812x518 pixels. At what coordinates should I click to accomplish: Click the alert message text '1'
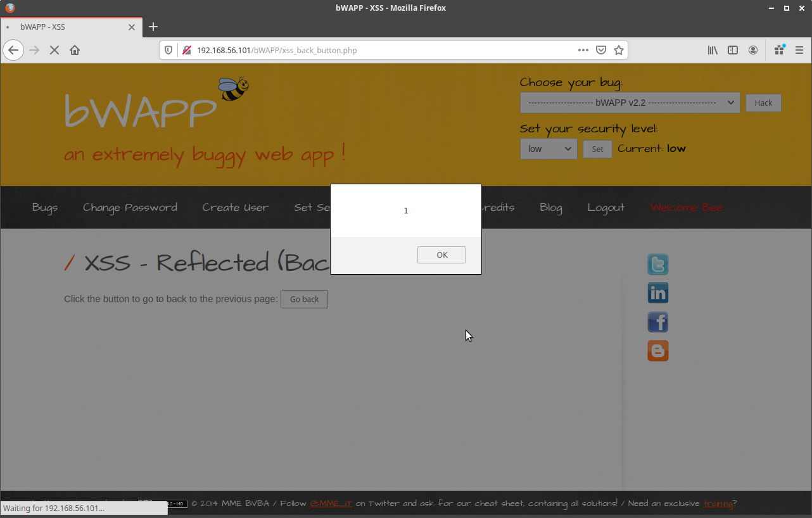click(x=406, y=211)
